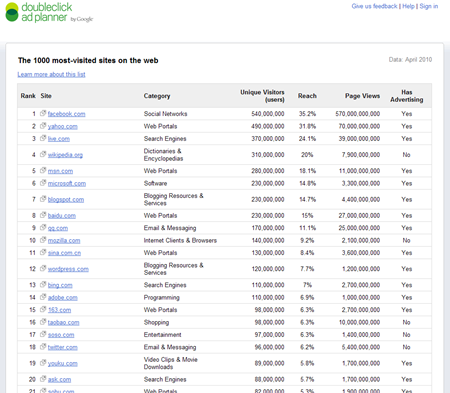Image resolution: width=450 pixels, height=393 pixels.
Task: Open external link icon beside microsoft.com
Action: coord(43,183)
